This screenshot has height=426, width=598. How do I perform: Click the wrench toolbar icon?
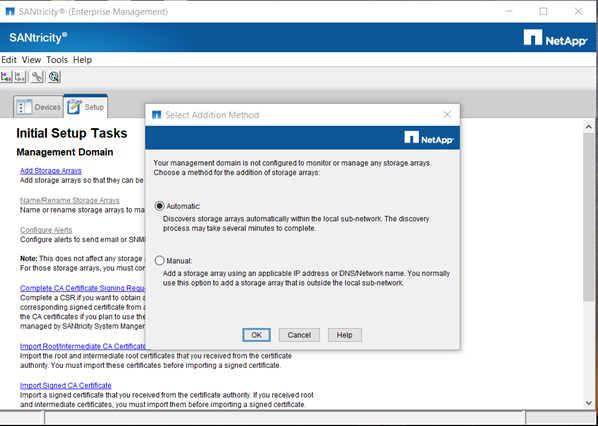[x=37, y=77]
